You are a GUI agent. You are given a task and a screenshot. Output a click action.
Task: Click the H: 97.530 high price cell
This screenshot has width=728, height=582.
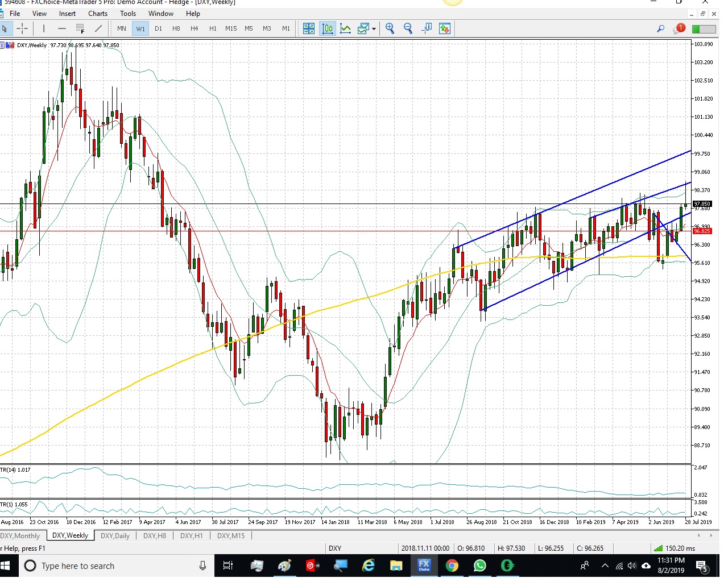click(x=511, y=548)
